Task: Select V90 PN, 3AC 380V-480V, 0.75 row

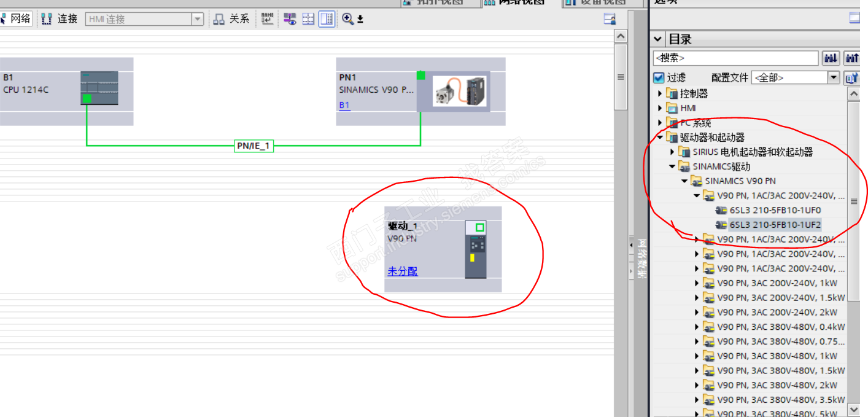Action: pos(781,341)
